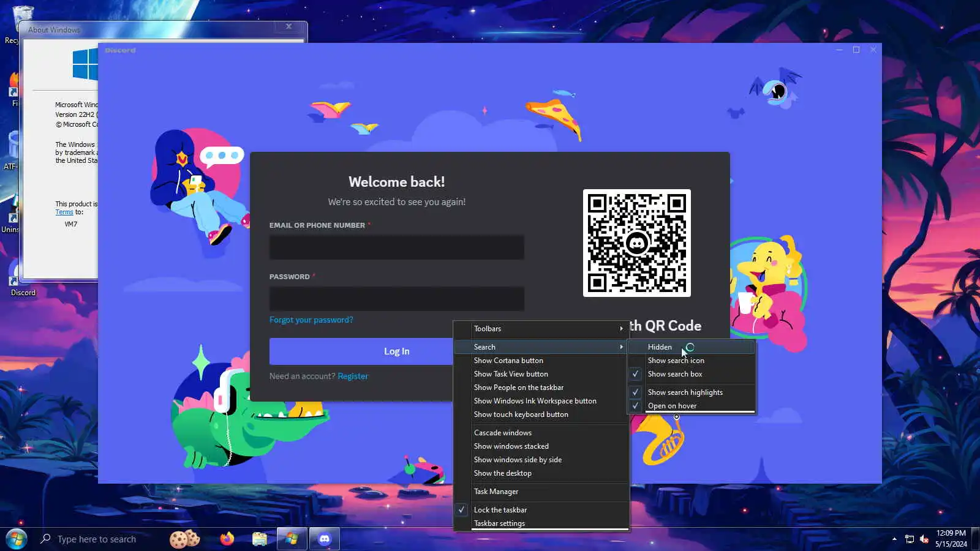
Task: Choose Cascade windows from the context menu
Action: [x=541, y=433]
